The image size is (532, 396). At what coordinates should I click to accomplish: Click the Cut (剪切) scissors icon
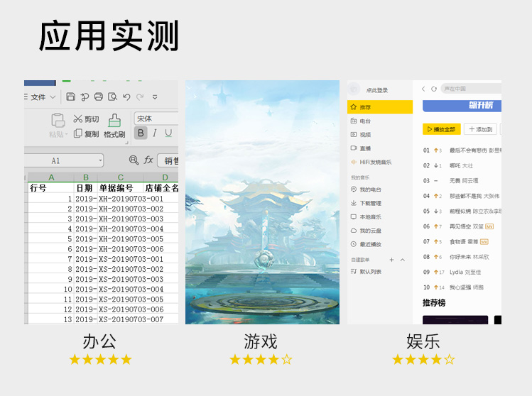tap(78, 119)
